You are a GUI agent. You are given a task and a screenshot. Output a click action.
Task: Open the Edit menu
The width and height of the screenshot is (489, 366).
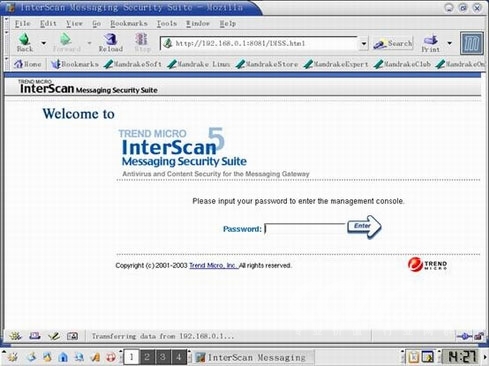tap(48, 23)
